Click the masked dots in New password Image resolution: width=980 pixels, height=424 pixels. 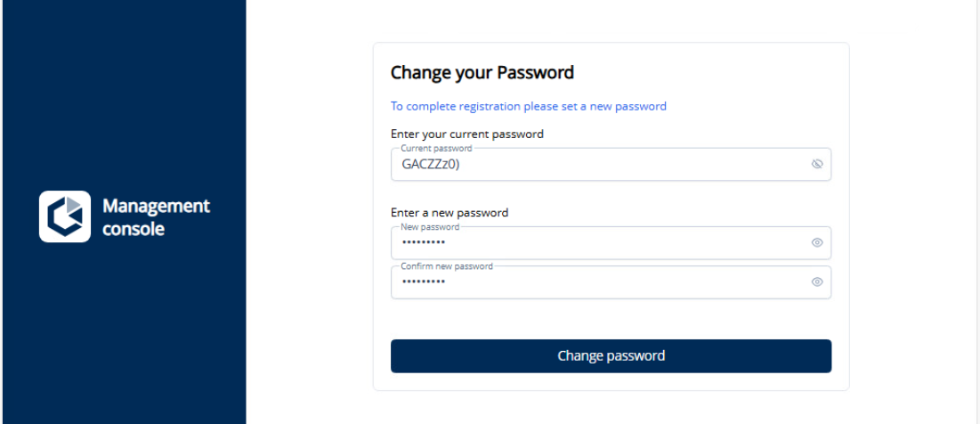click(424, 243)
